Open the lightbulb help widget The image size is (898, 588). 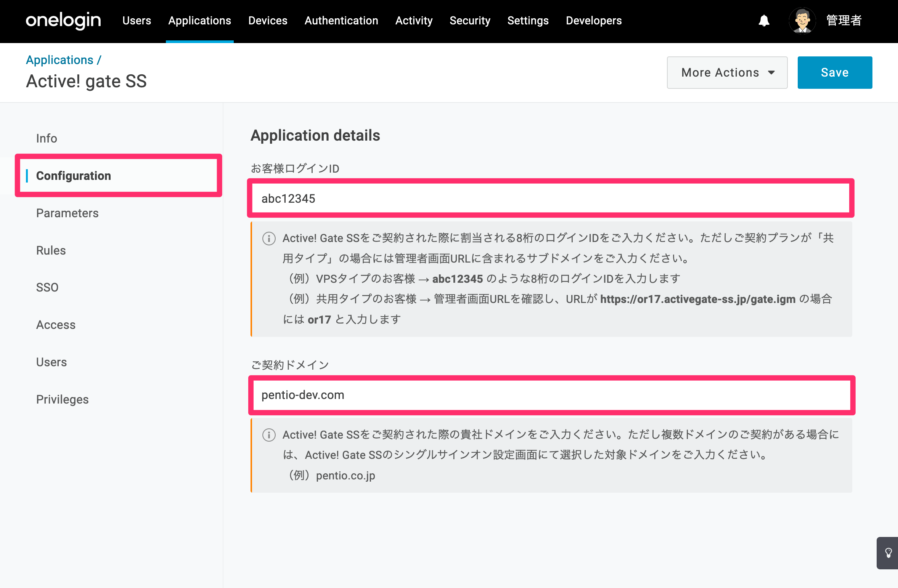pos(888,553)
